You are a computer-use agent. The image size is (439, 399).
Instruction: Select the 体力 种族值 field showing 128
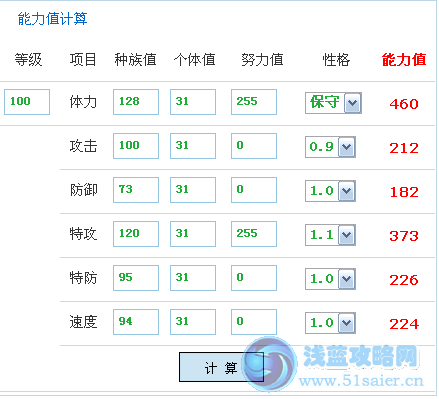tap(136, 102)
